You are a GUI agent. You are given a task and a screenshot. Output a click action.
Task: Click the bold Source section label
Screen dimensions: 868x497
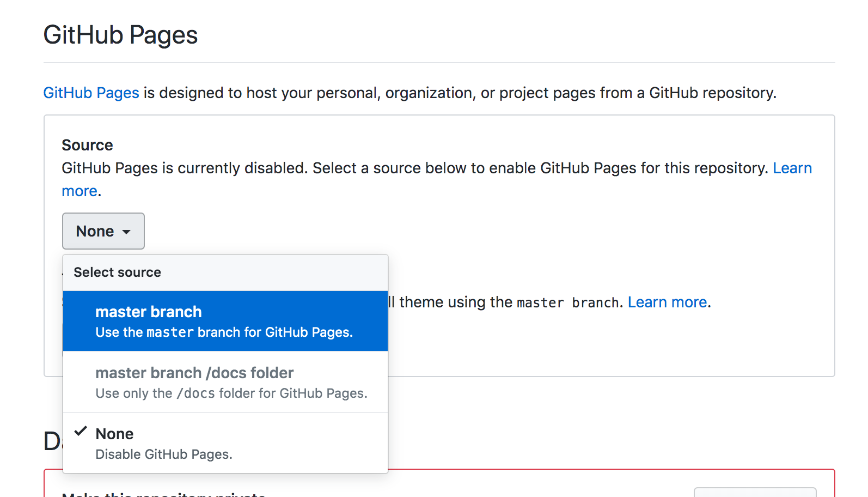87,145
